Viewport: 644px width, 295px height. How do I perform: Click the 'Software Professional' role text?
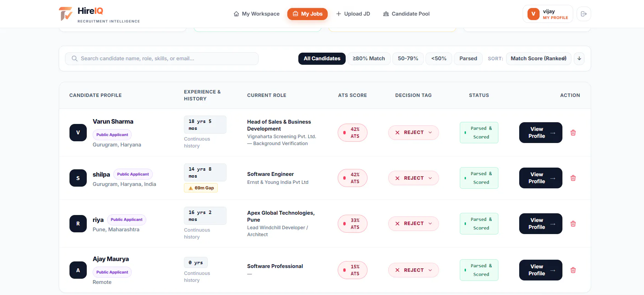click(x=275, y=266)
